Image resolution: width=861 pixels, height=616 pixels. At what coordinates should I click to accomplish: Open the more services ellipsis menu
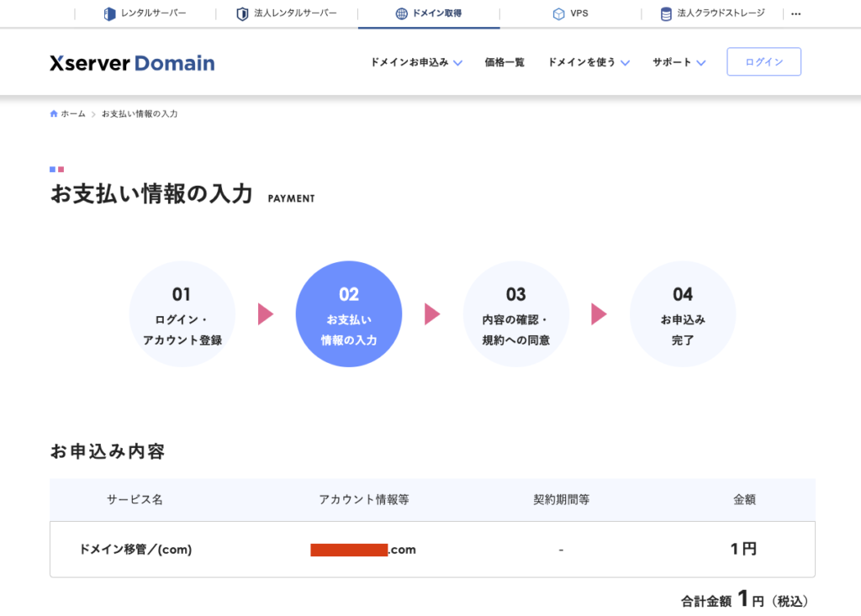795,13
